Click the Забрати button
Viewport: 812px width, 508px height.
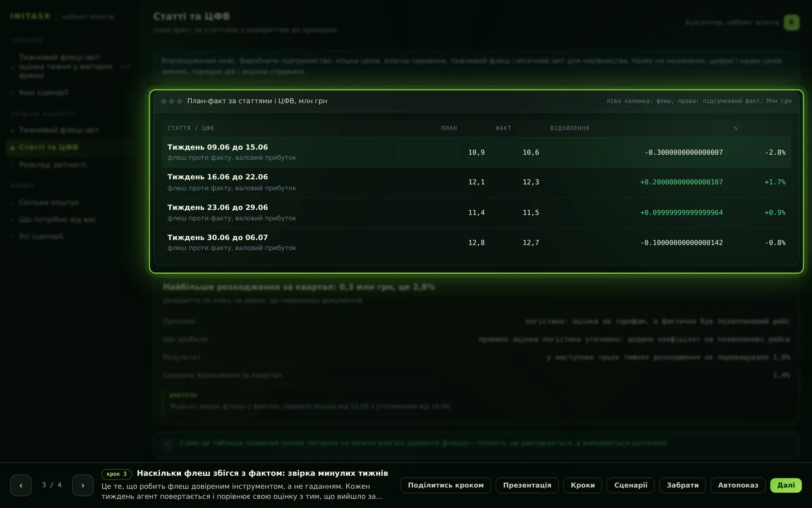(683, 485)
